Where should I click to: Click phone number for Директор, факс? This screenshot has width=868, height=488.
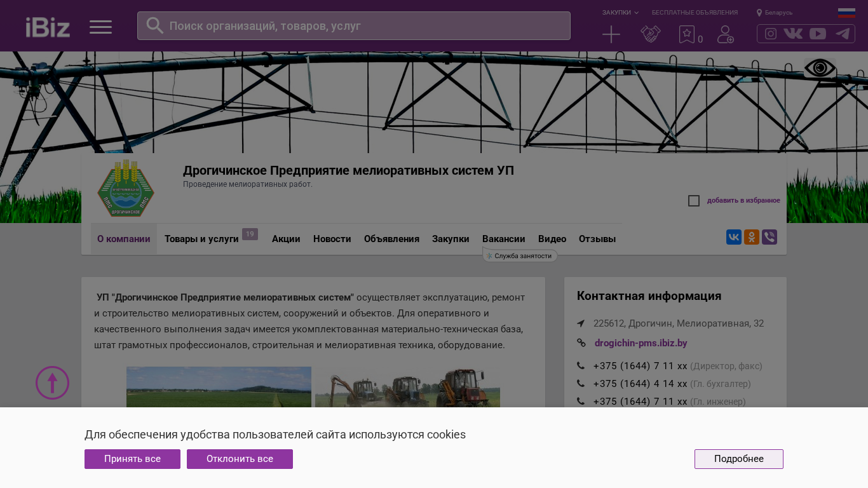click(641, 366)
